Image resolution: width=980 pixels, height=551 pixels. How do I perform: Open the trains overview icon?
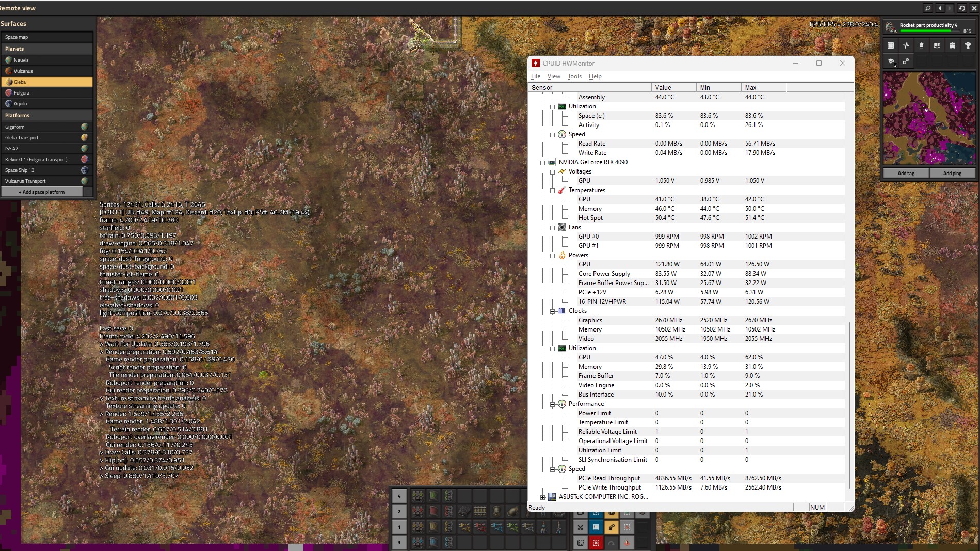[953, 45]
